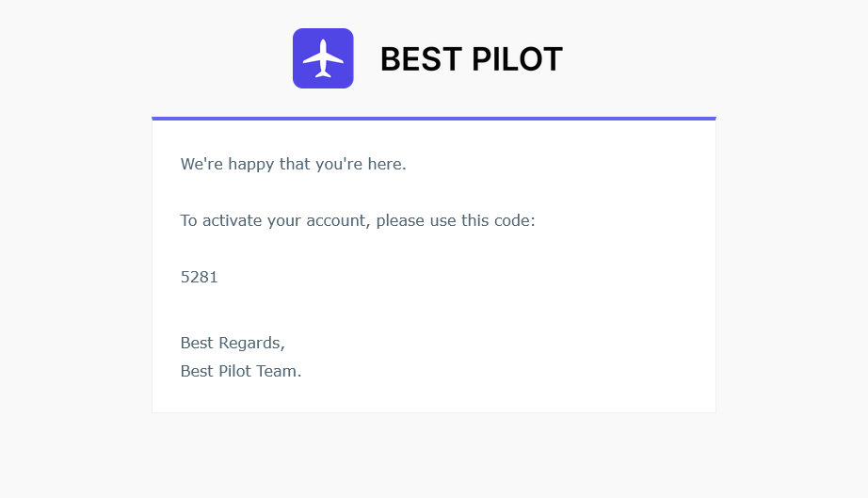
Task: Click the word "We're" starting the greeting
Action: [201, 165]
